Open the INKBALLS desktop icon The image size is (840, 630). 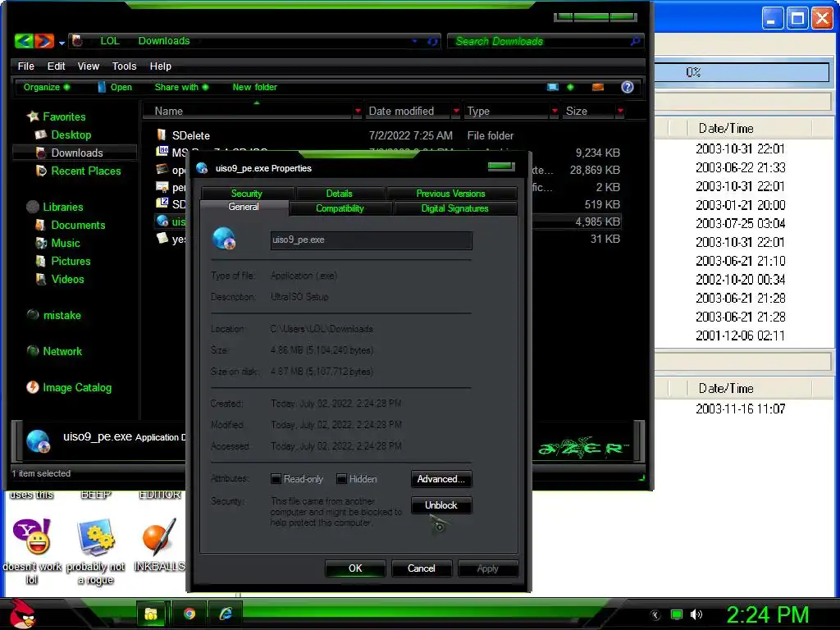[159, 536]
